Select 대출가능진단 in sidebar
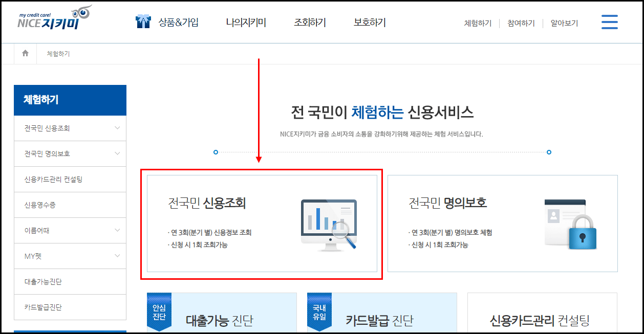 (70, 282)
